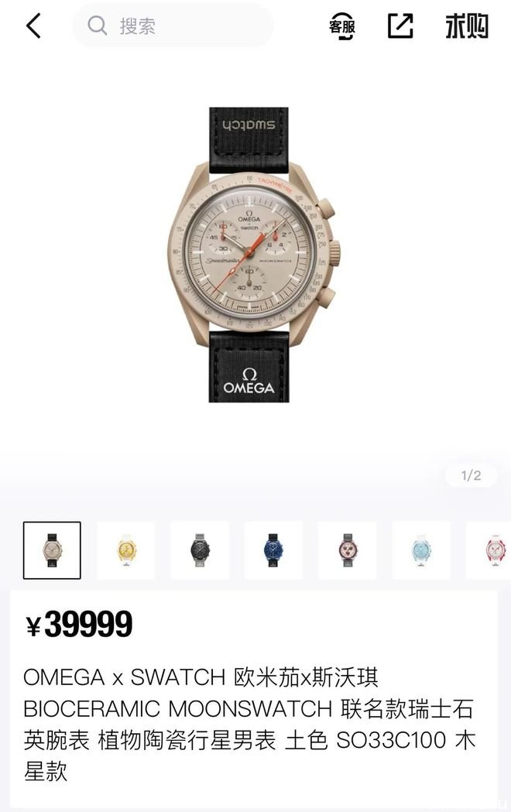Select the navy blue watch thumbnail
The width and height of the screenshot is (511, 812).
coord(274,550)
